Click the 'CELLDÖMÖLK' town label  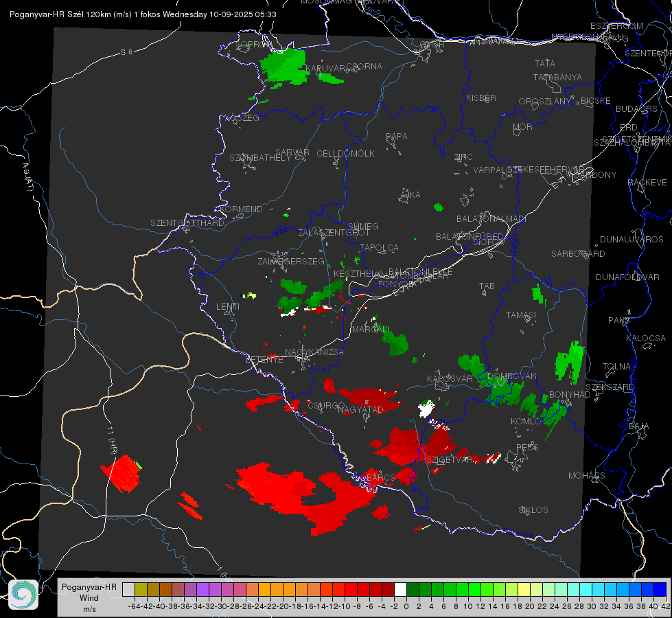[345, 154]
